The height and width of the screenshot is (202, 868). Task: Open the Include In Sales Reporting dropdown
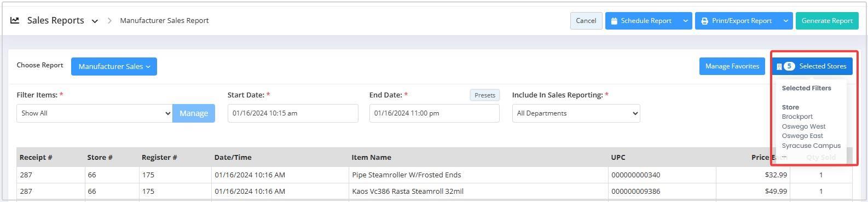click(x=576, y=113)
